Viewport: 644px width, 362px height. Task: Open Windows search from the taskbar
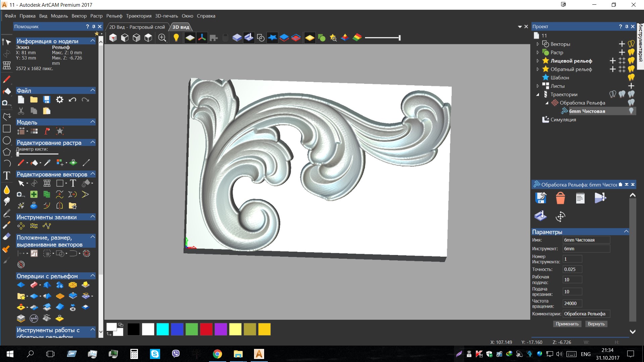[x=30, y=354]
